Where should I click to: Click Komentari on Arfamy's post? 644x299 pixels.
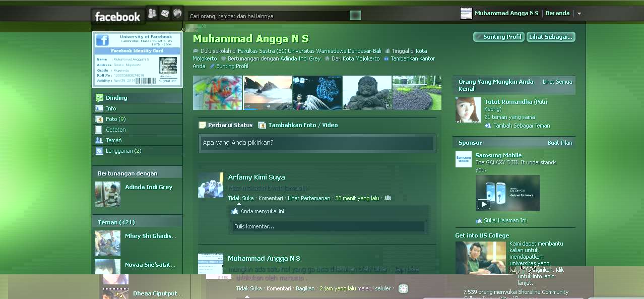coord(271,198)
